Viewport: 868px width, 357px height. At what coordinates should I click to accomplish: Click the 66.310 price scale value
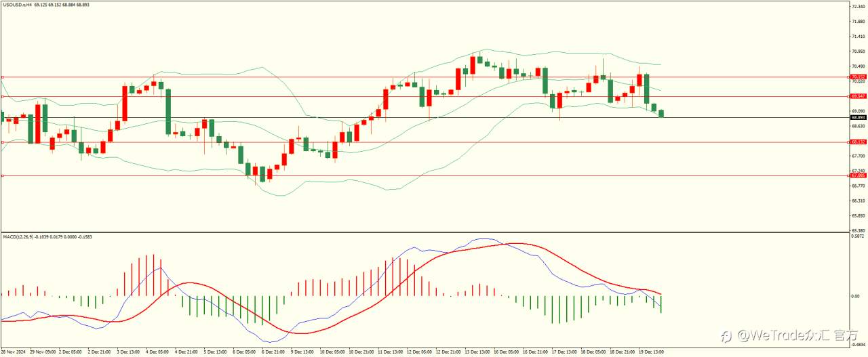pos(859,201)
